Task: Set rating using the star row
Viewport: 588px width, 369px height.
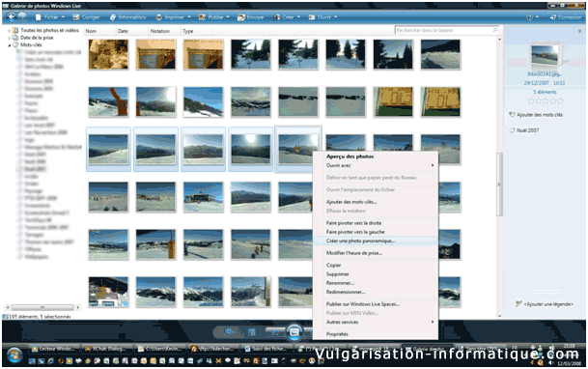Action: pos(546,100)
